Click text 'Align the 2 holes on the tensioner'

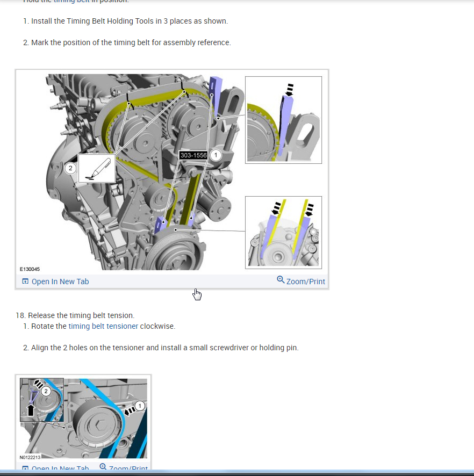coord(88,348)
